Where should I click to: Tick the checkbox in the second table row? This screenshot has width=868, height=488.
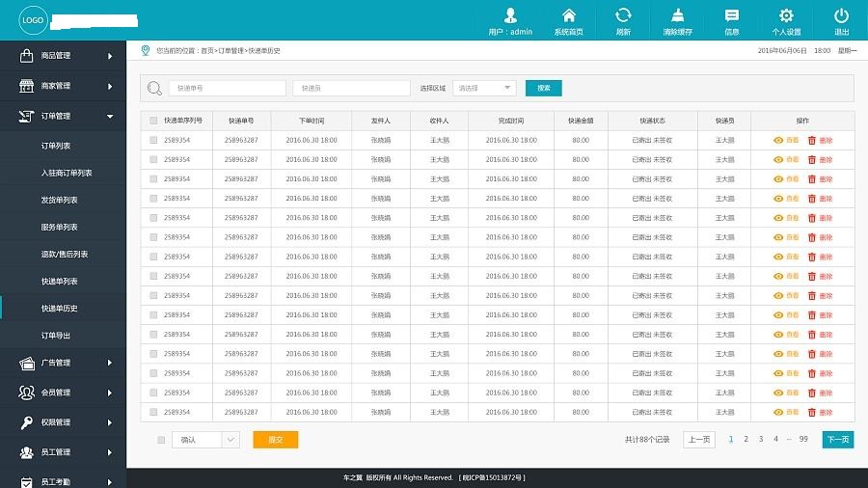(x=153, y=160)
